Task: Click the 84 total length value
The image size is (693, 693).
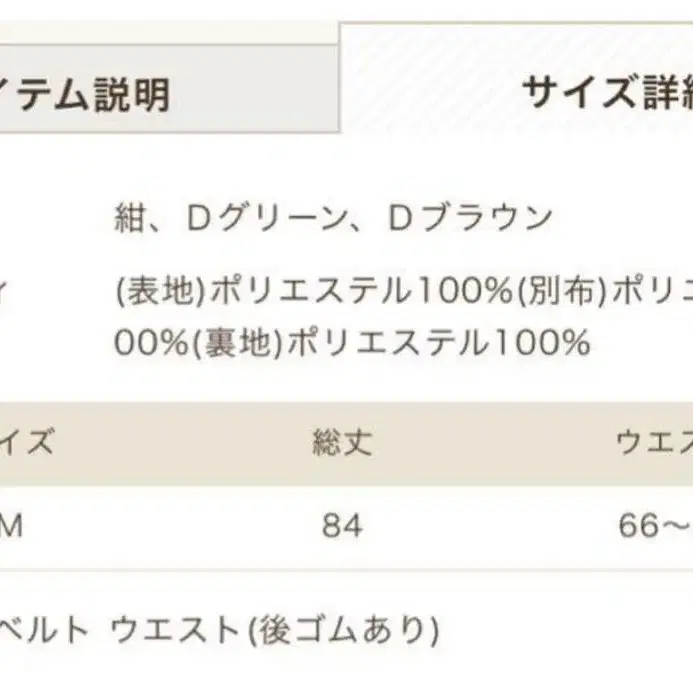Action: tap(342, 526)
